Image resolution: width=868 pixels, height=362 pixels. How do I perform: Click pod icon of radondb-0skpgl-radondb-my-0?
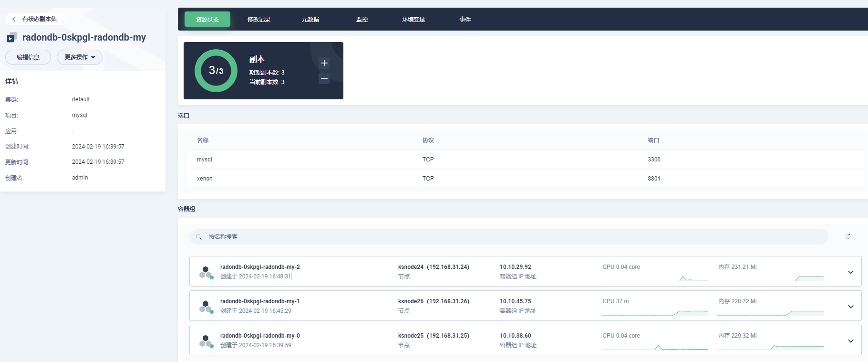[206, 341]
